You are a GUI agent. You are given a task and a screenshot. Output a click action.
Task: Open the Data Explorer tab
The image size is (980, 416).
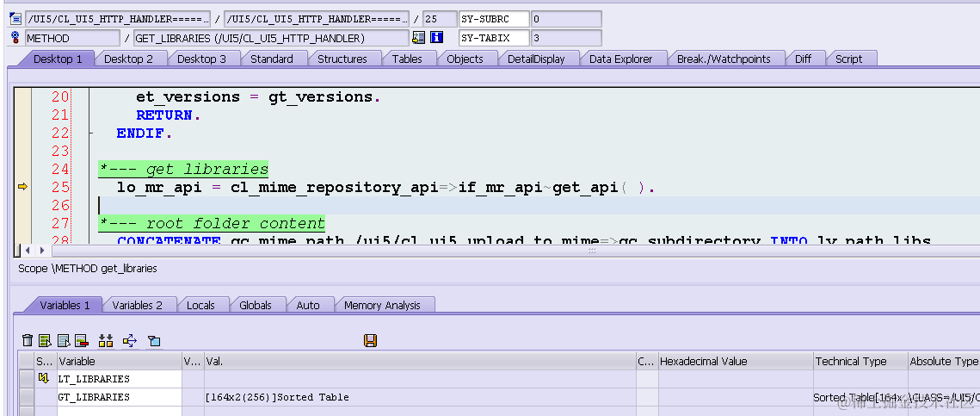620,59
